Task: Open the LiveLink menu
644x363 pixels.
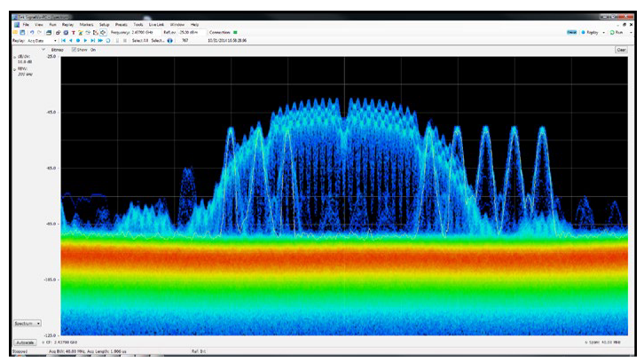Action: coord(156,24)
